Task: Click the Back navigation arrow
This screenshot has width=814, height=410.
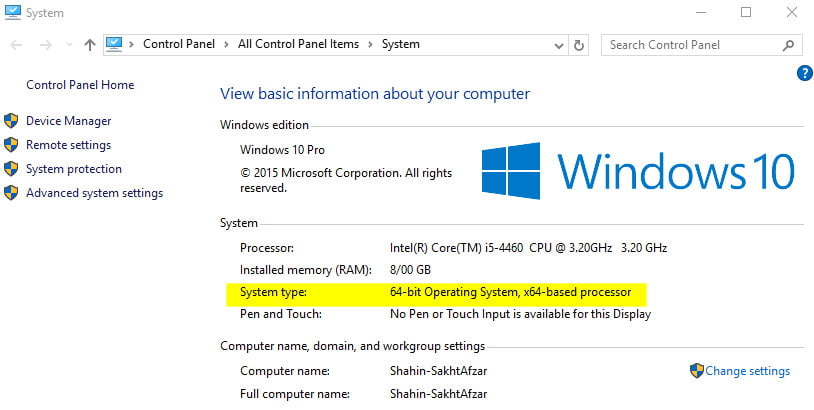Action: 17,45
